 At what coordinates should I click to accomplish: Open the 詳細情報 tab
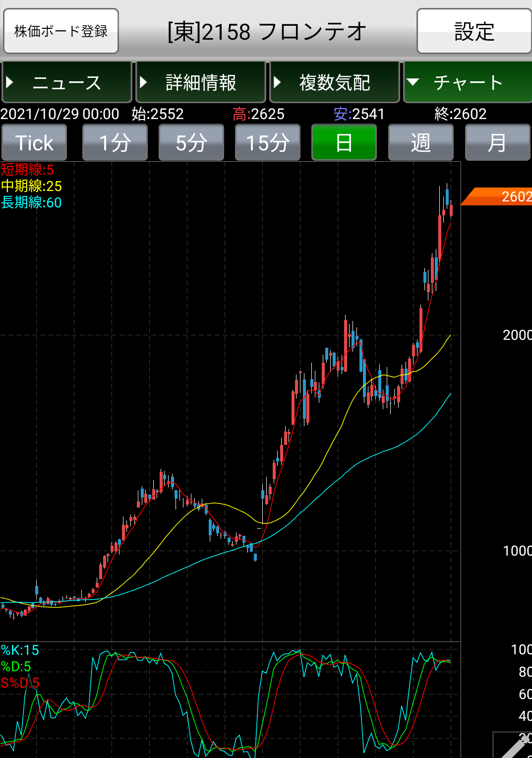click(201, 82)
